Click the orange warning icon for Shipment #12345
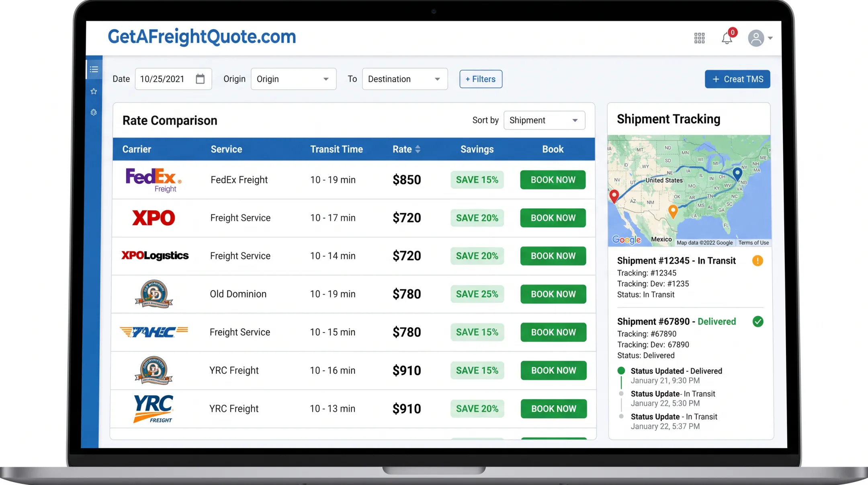Viewport: 868px width, 485px height. (x=757, y=261)
